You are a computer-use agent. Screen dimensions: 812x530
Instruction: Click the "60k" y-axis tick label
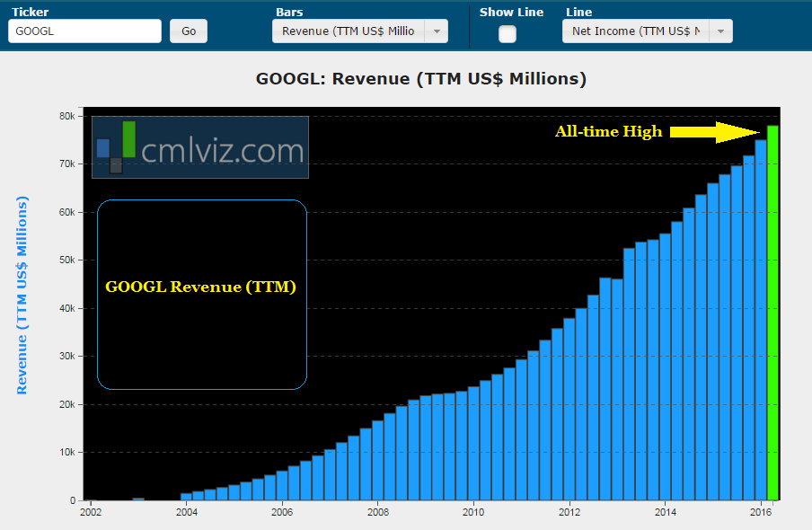click(67, 212)
